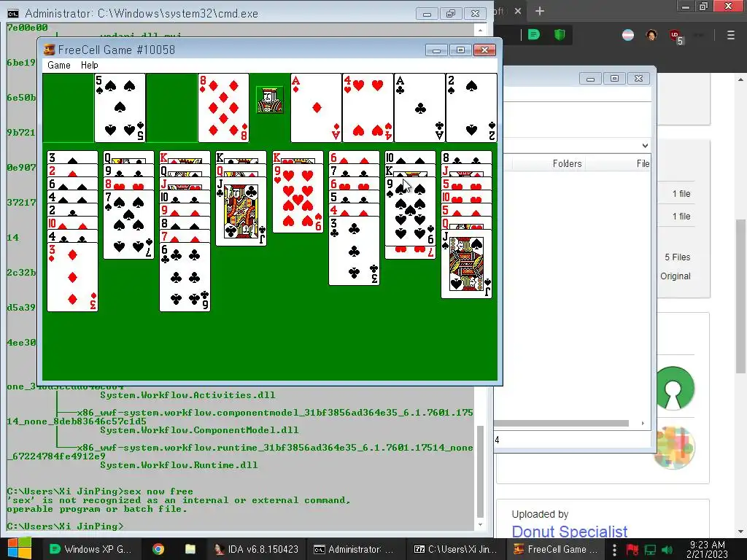Click the 4 of hearts foundation pile
The height and width of the screenshot is (560, 747).
[x=368, y=108]
